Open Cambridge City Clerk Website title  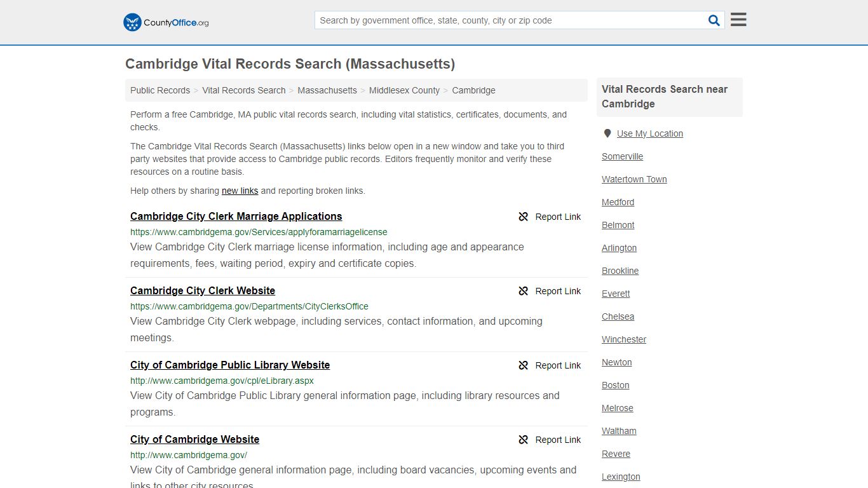pyautogui.click(x=203, y=290)
